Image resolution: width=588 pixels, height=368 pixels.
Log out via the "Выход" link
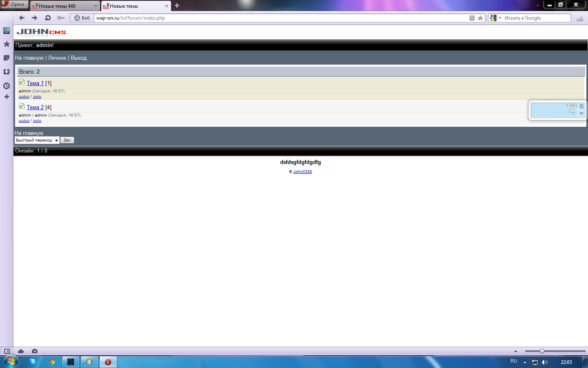(79, 58)
